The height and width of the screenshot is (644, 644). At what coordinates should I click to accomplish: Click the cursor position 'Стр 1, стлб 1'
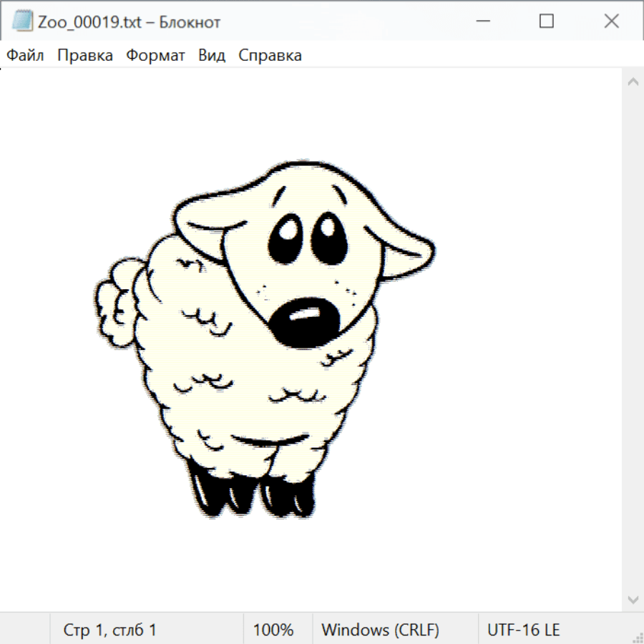[109, 630]
